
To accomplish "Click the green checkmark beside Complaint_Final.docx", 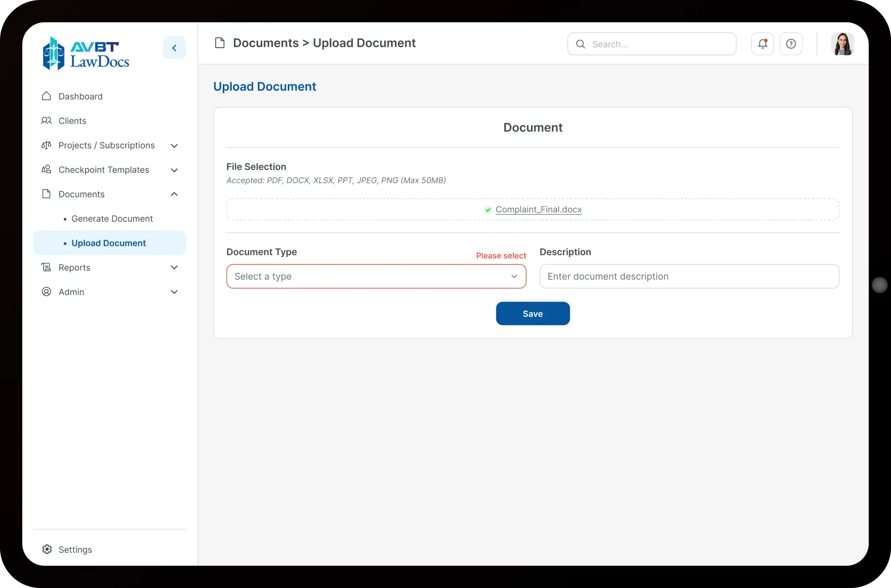I will point(488,210).
